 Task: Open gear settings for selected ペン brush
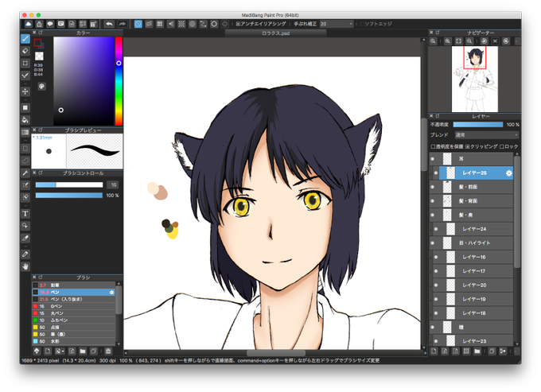111,293
